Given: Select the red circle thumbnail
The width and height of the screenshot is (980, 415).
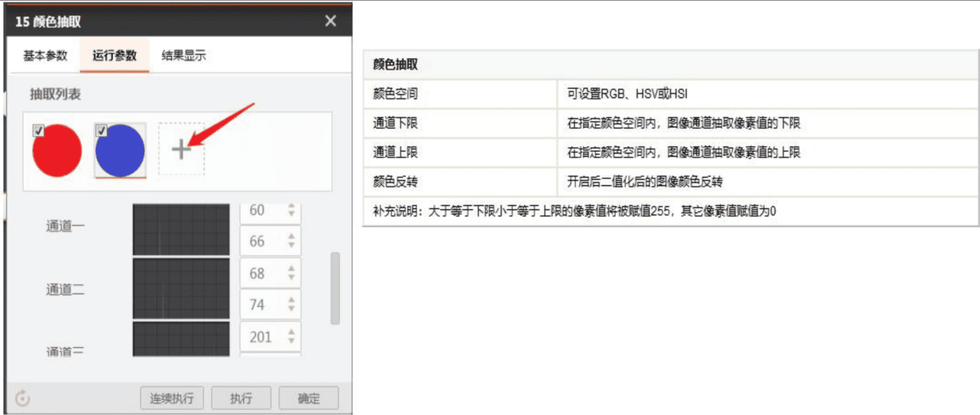Looking at the screenshot, I should click(57, 150).
